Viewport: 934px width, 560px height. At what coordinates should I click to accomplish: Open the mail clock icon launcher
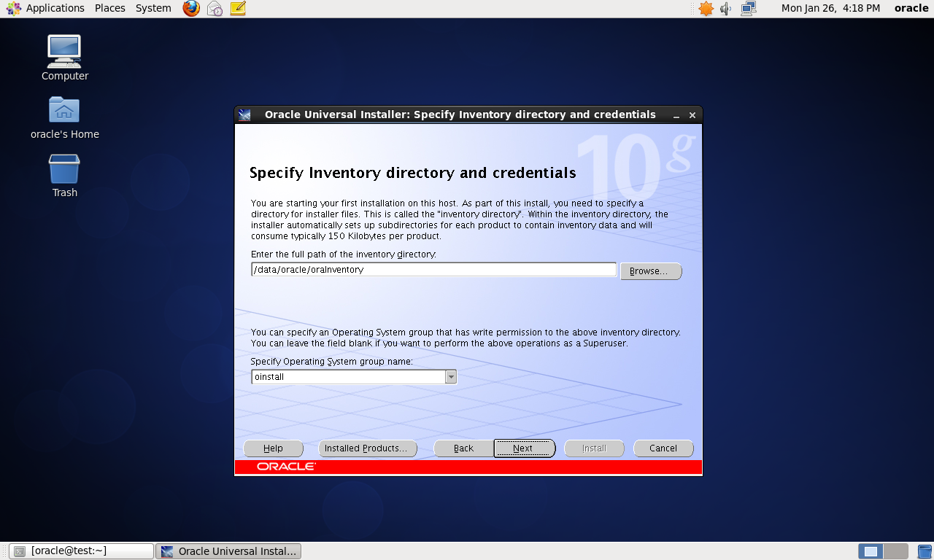(215, 9)
